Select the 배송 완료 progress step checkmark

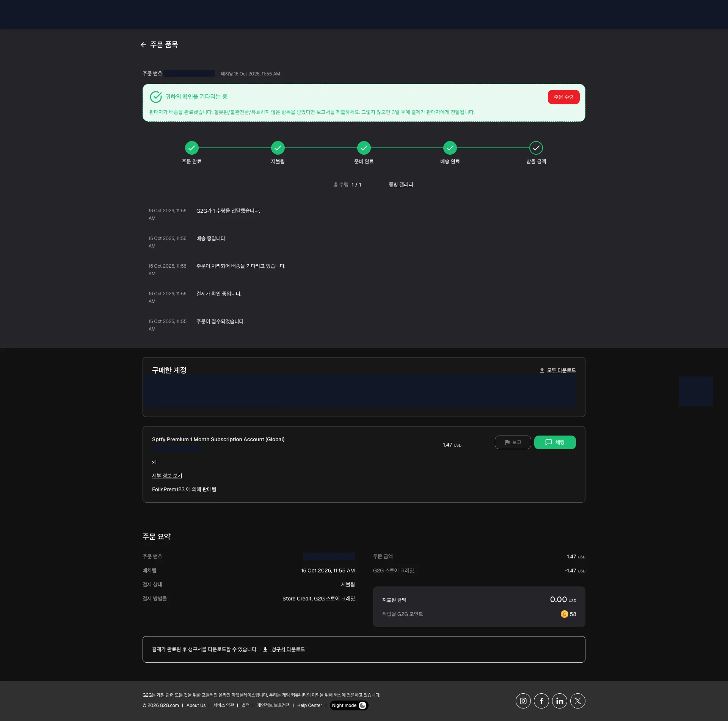(450, 148)
